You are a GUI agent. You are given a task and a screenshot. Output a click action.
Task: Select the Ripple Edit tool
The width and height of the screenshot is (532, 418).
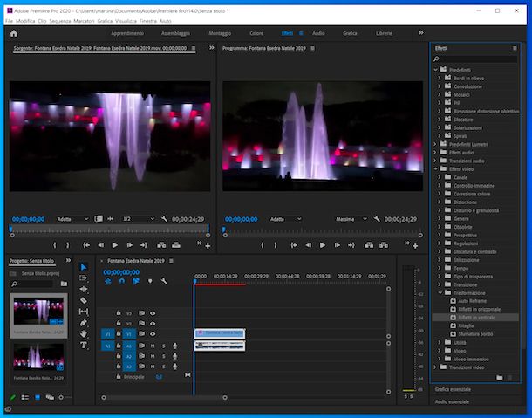click(x=84, y=290)
